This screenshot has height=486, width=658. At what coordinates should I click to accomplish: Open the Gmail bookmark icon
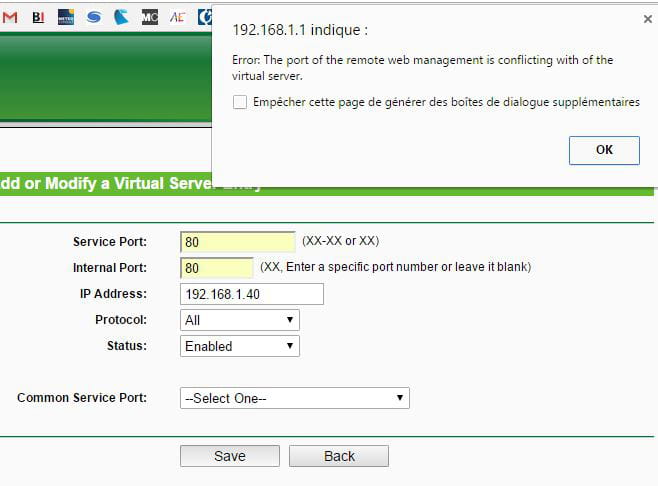point(10,17)
